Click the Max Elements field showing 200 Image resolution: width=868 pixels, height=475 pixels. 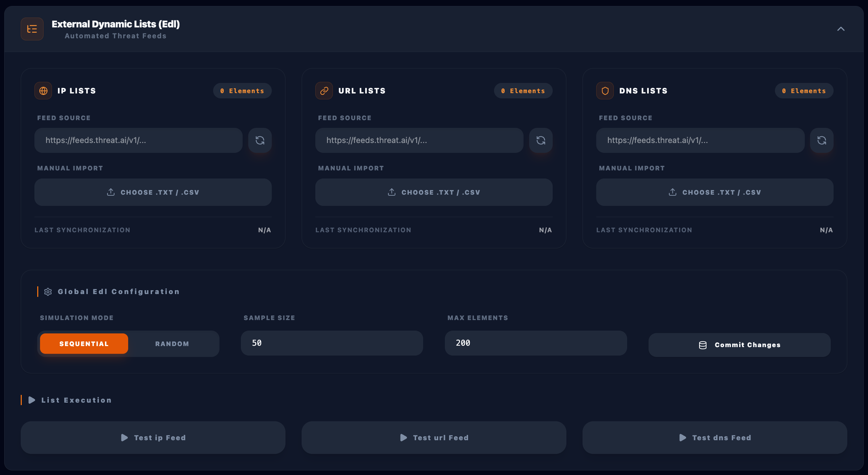(x=536, y=343)
